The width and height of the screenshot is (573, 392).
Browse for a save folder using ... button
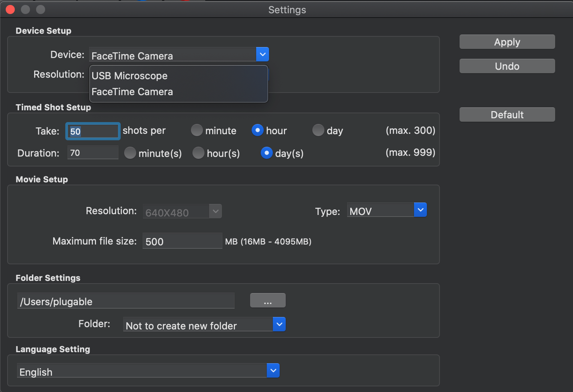tap(267, 300)
